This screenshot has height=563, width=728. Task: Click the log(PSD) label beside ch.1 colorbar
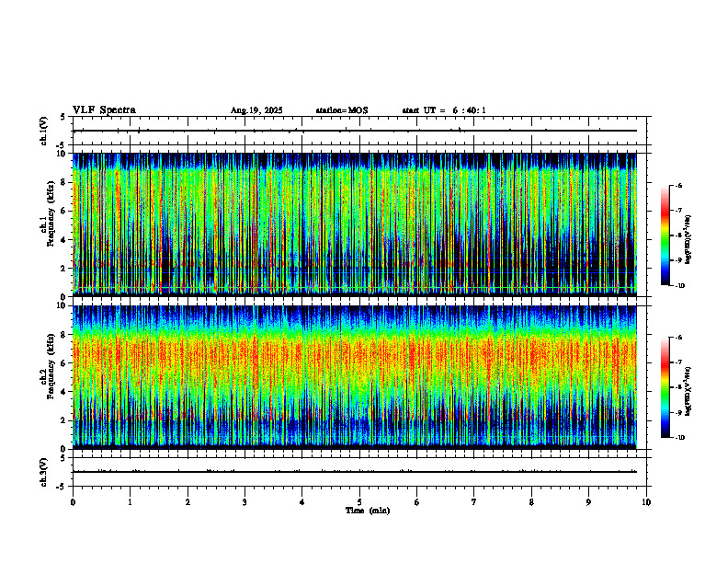[x=688, y=239]
